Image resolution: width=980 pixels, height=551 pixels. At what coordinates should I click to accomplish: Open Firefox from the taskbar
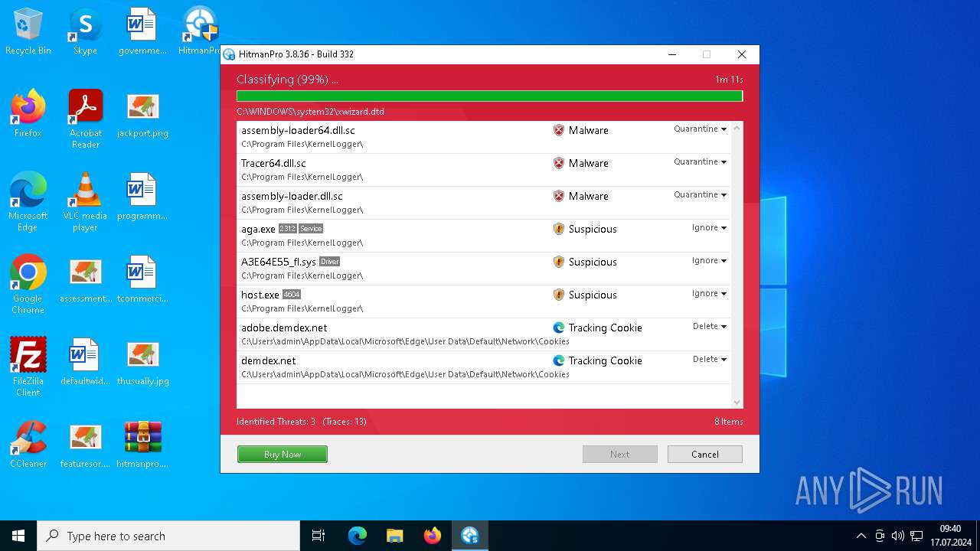coord(433,536)
